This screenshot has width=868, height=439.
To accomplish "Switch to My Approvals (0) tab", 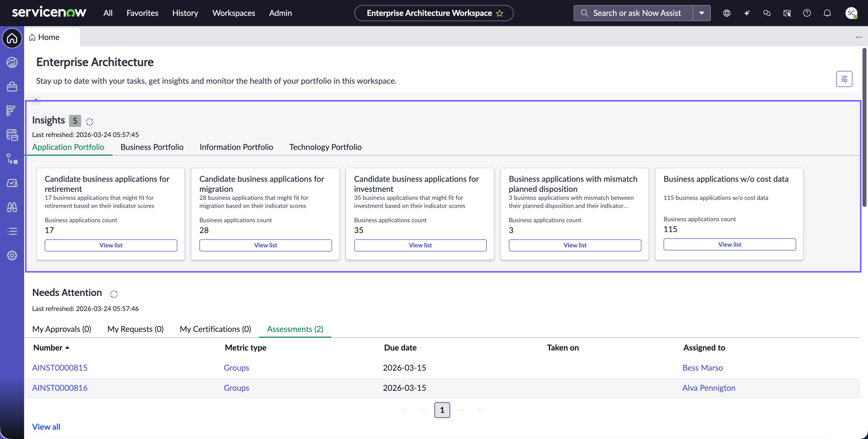I will point(62,329).
